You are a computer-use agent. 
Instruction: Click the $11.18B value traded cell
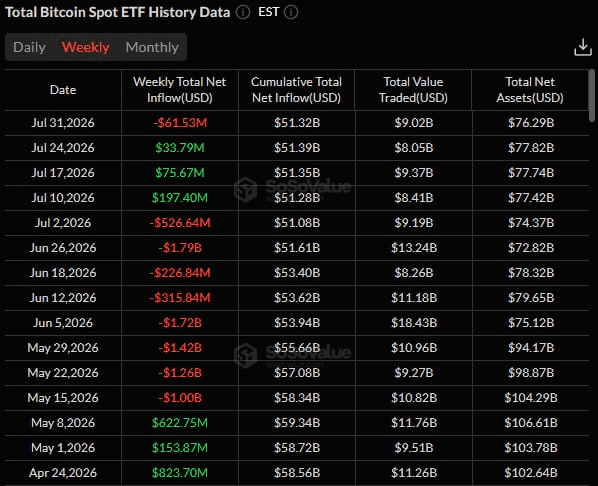point(414,298)
